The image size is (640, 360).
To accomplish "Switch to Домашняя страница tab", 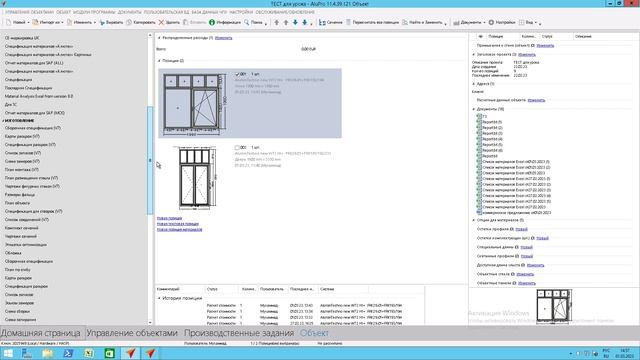I will point(40,333).
